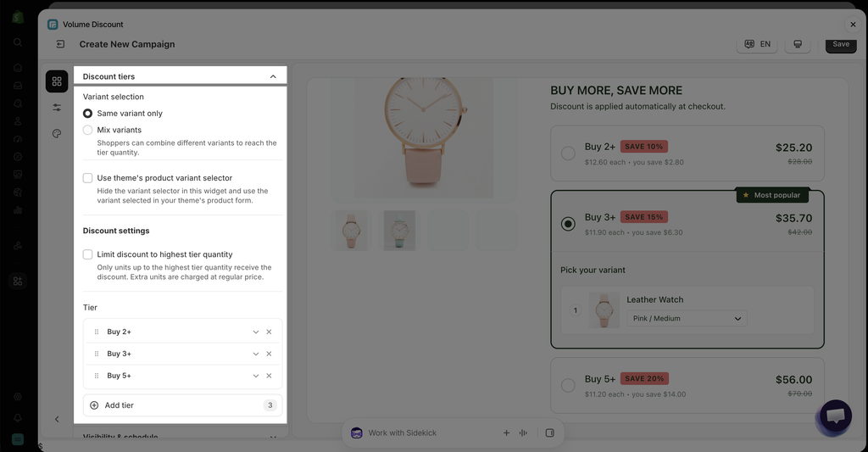Click drag handle of Buy 2+ tier
This screenshot has height=452, width=868.
tap(97, 332)
